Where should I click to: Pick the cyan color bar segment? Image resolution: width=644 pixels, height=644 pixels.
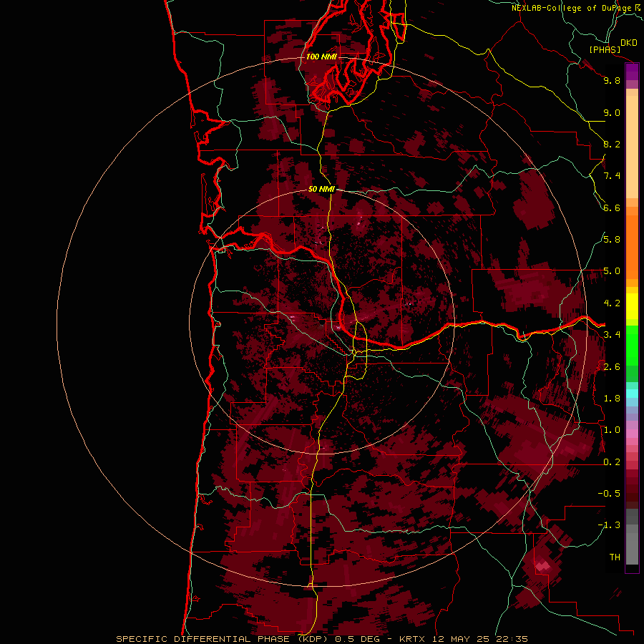pos(632,394)
